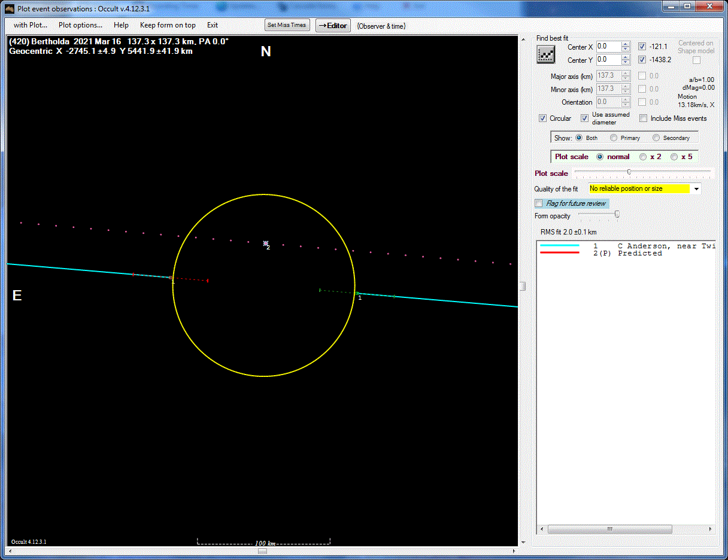This screenshot has height=560, width=728.
Task: Click the →Editor button
Action: [x=333, y=26]
